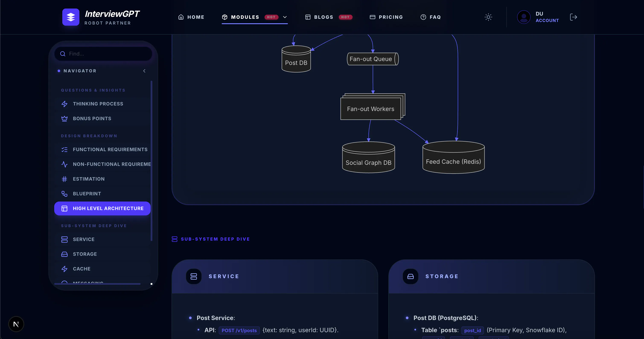Click the 'Post Service:' bullet text
This screenshot has height=339, width=644.
click(x=216, y=318)
